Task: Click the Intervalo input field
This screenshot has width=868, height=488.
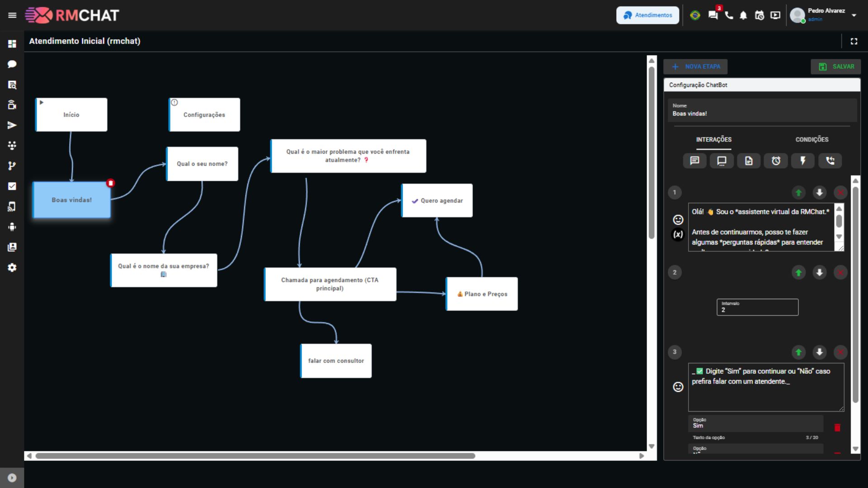Action: 757,308
